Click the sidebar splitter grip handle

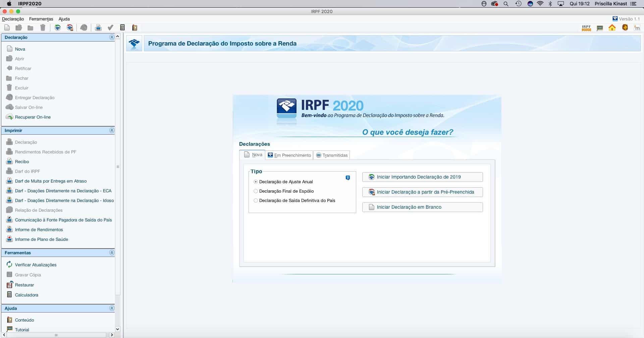[118, 166]
